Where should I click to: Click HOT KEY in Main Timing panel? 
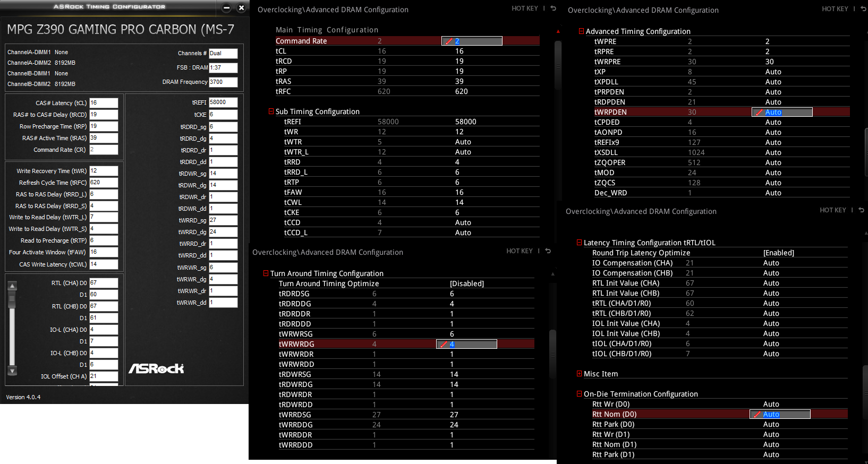coord(525,8)
